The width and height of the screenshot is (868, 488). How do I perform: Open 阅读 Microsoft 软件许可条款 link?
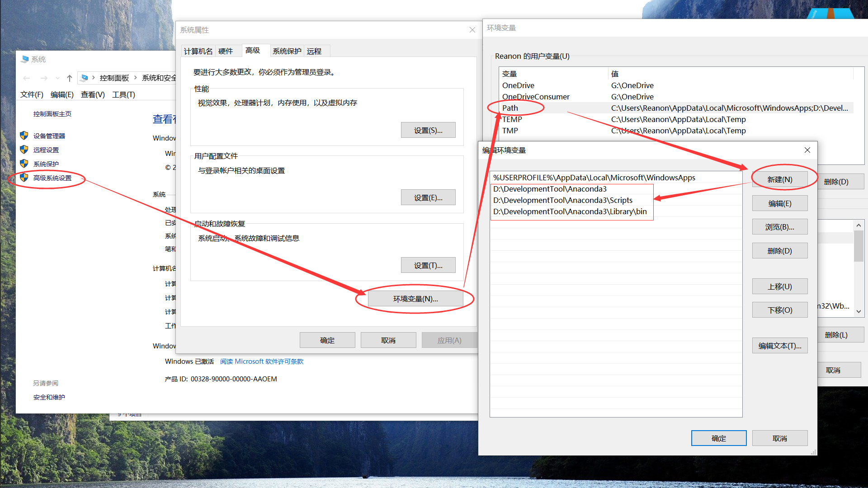(x=262, y=361)
